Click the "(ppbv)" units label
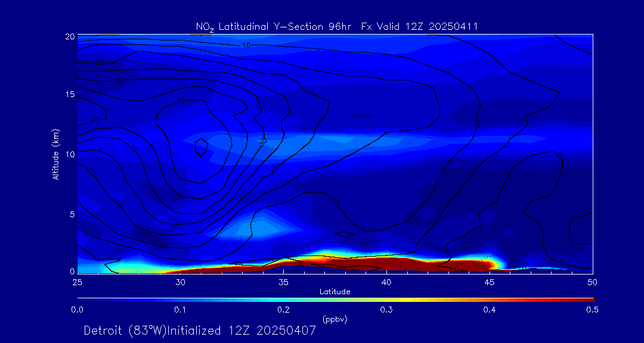Screen dimensions: 644x343 [335, 319]
